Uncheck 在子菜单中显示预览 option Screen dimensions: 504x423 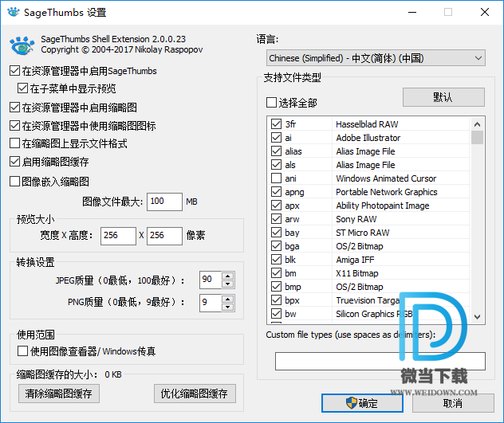click(x=22, y=88)
